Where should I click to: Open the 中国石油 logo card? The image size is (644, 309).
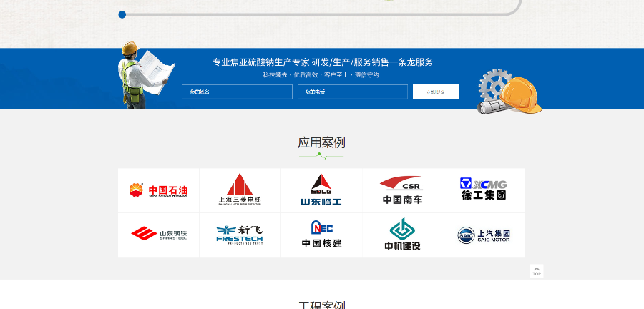click(x=159, y=190)
